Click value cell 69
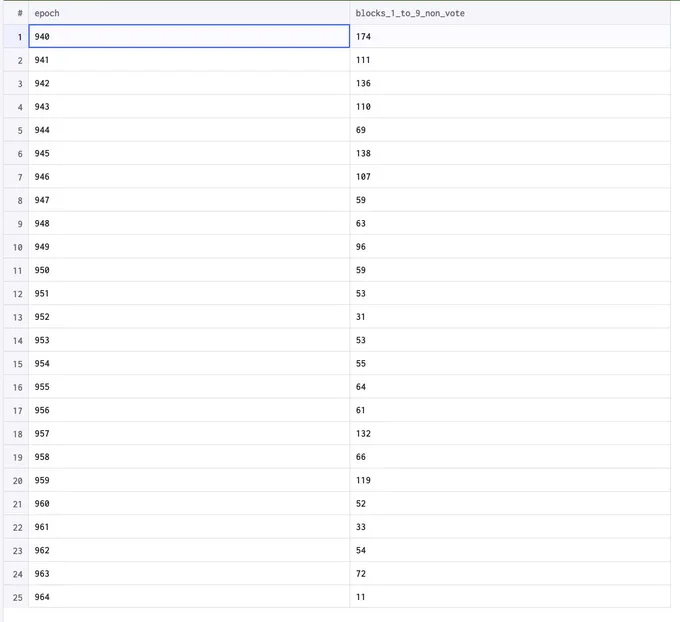The image size is (680, 622). coord(510,130)
